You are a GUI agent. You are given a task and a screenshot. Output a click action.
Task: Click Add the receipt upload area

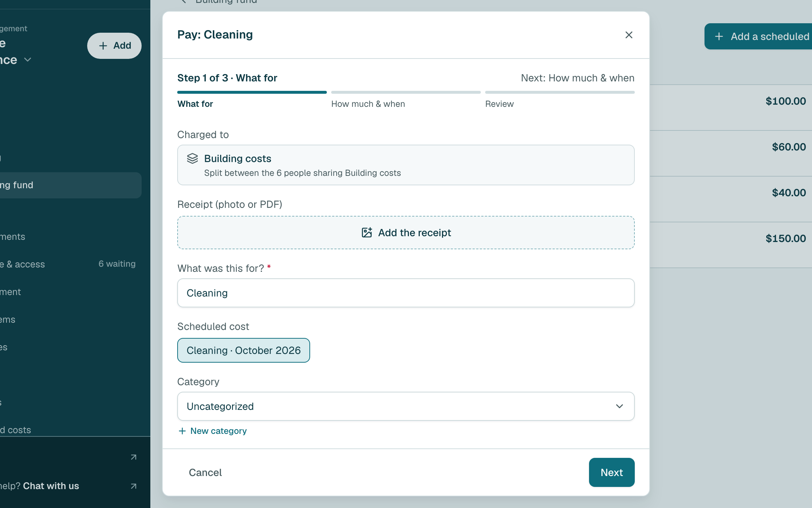[406, 232]
